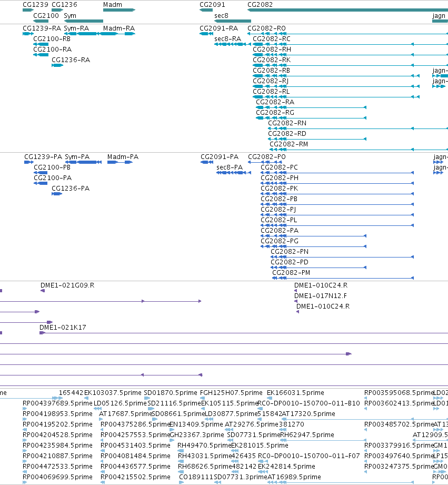448x485 pixels.
Task: Select clone end DME1-021G09.R
Action: point(67,285)
